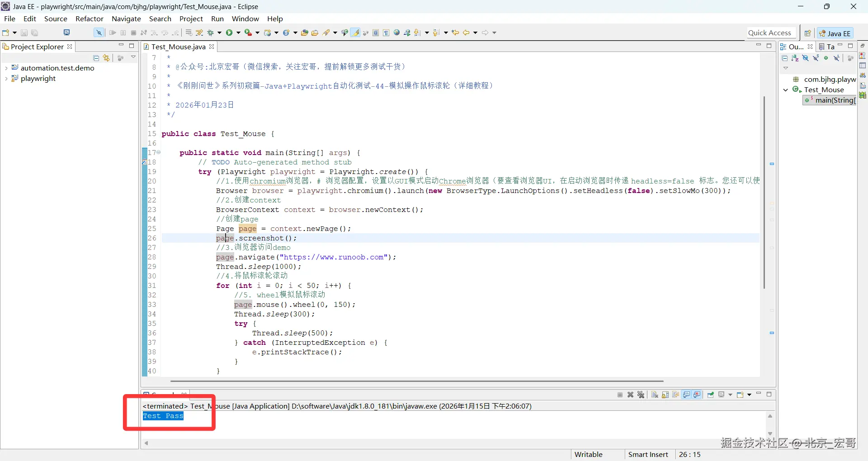This screenshot has height=461, width=868.
Task: Open the File menu
Action: point(9,19)
